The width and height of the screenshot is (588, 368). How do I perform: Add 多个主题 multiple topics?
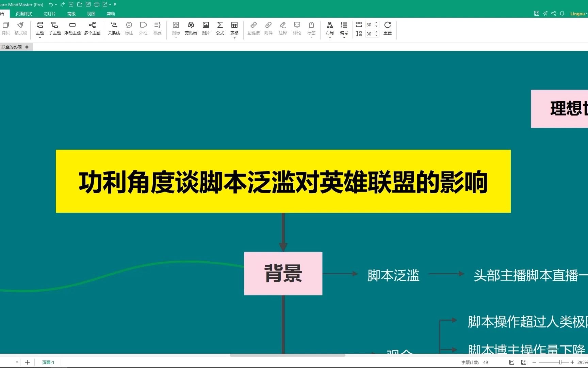click(x=92, y=28)
